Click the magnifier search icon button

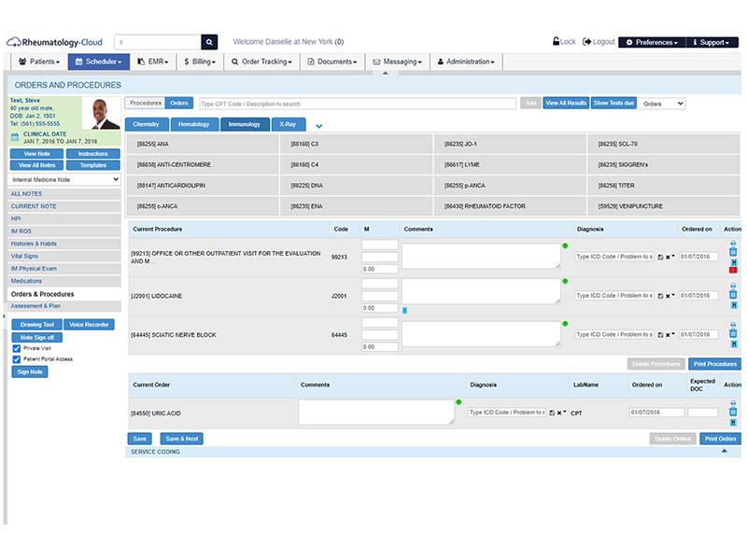[x=209, y=42]
